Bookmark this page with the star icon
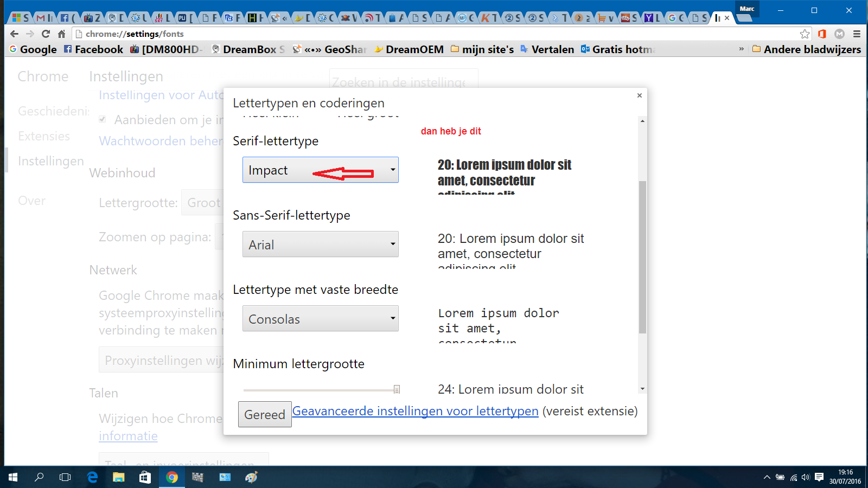 pyautogui.click(x=805, y=34)
